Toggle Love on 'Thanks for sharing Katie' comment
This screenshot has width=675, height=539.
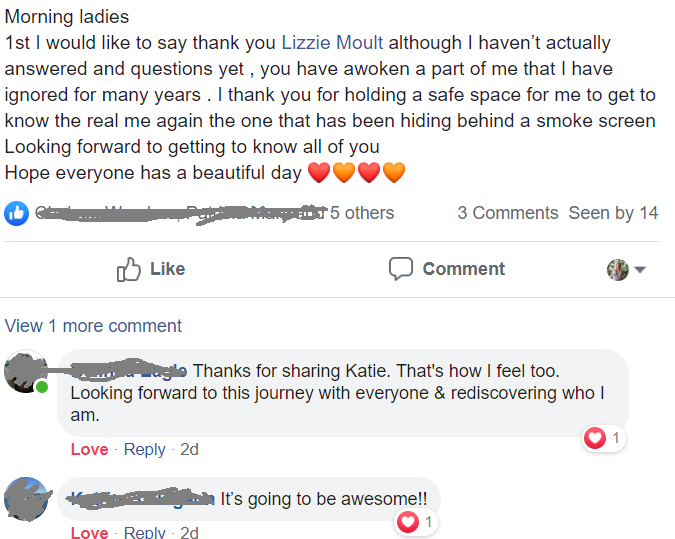pyautogui.click(x=89, y=449)
